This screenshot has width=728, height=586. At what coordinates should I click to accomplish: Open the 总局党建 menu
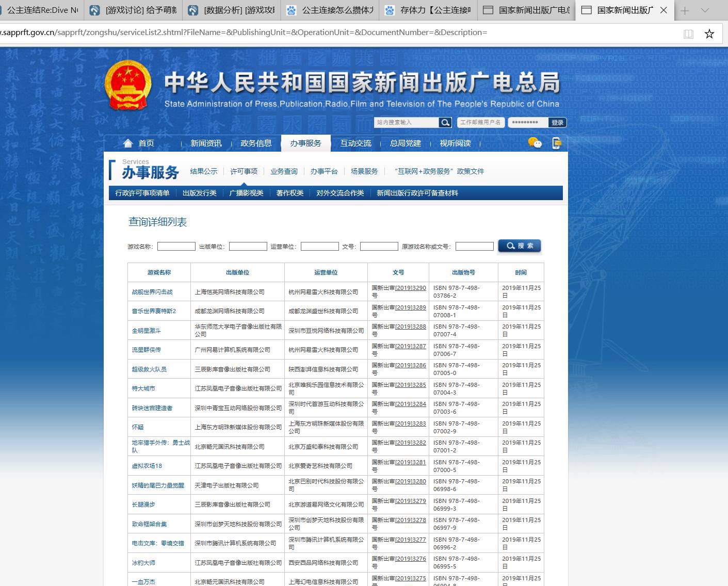406,143
